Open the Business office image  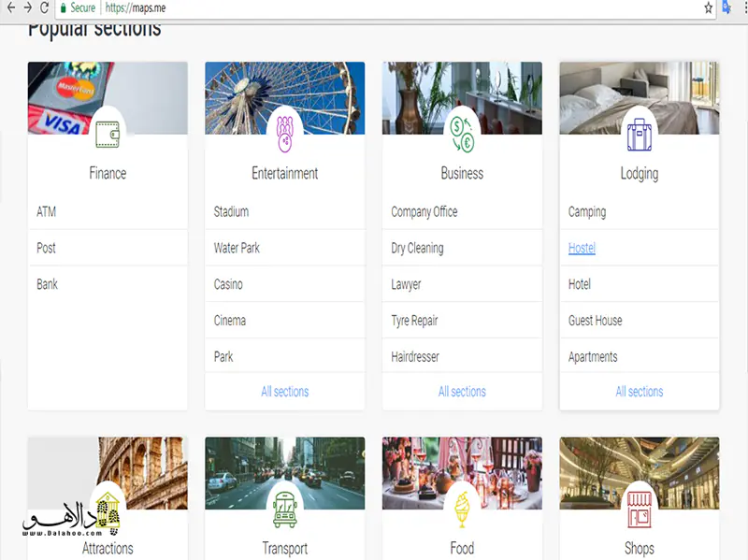click(462, 98)
